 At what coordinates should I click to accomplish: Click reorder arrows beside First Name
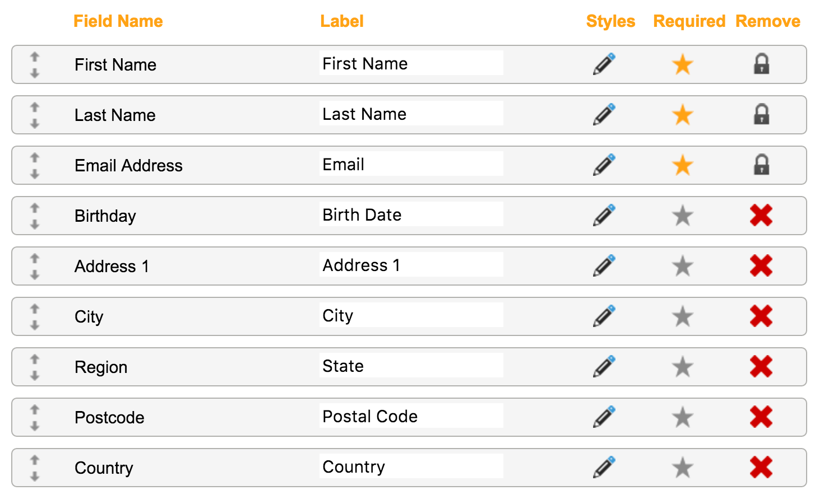pyautogui.click(x=35, y=64)
